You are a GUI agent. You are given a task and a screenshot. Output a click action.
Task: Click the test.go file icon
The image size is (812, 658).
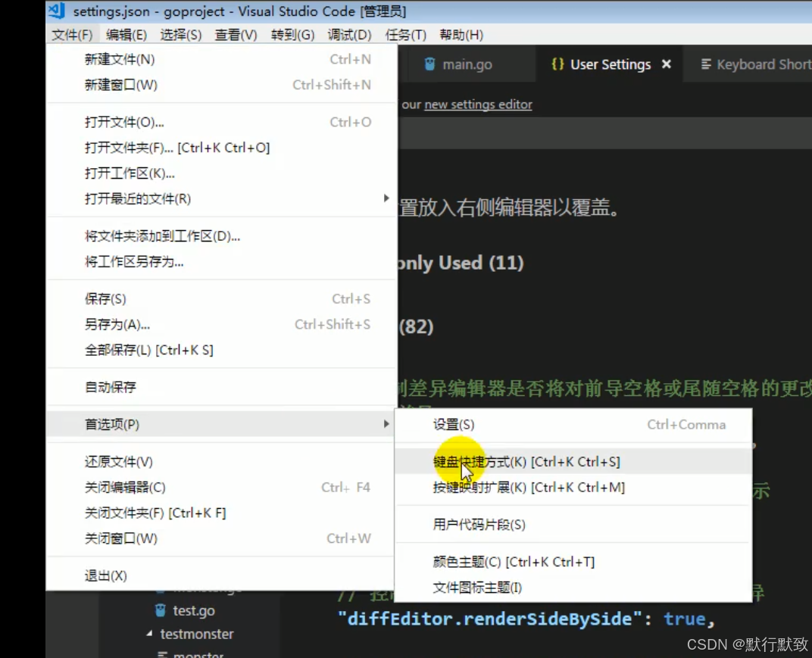161,610
